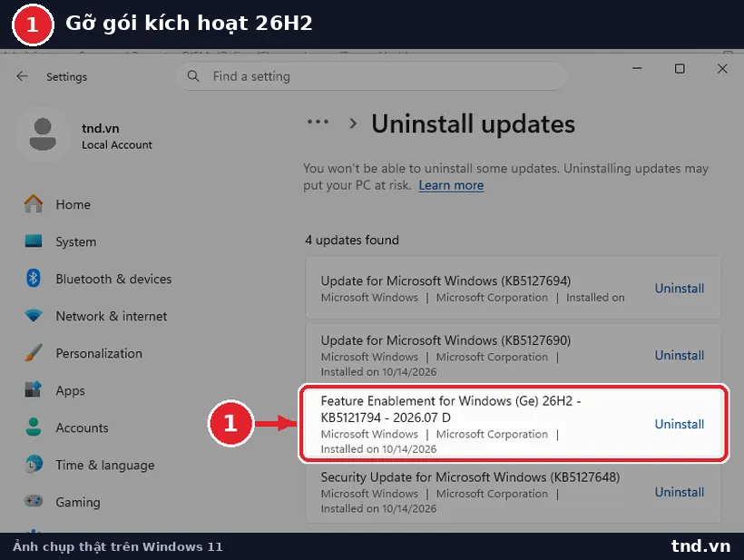This screenshot has width=744, height=560.
Task: Uninstall Feature Enablement 26H2 KB5121794
Action: tap(679, 424)
